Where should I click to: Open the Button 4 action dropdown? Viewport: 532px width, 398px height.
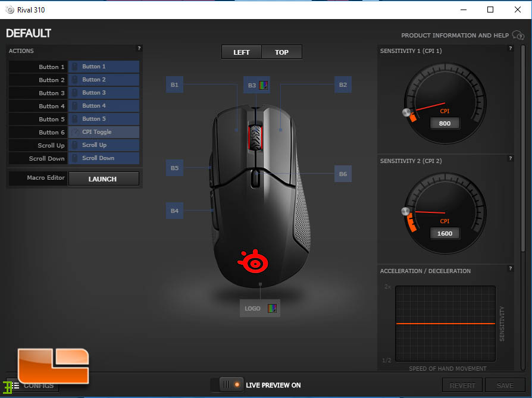tap(104, 106)
